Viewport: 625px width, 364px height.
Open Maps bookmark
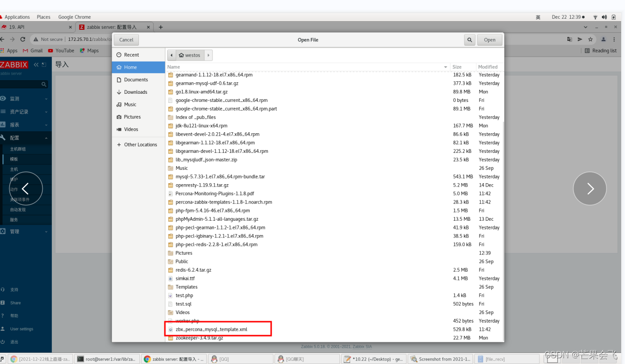coord(89,50)
